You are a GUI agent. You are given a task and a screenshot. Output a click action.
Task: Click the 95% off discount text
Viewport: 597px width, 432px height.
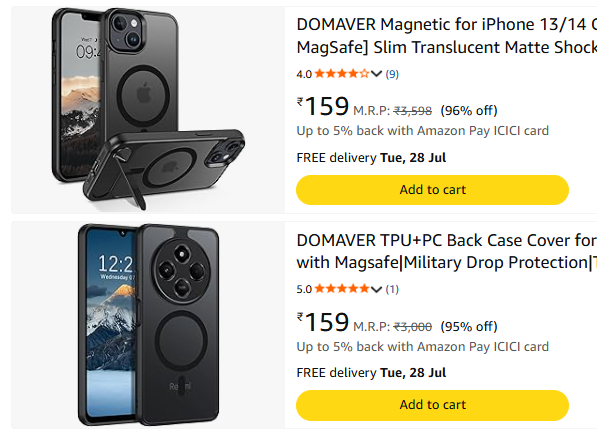(x=469, y=327)
